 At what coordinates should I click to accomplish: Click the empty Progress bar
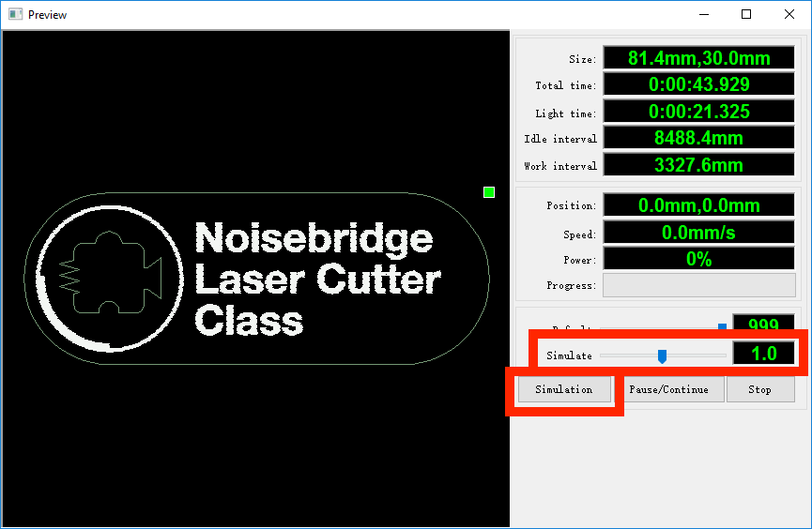[698, 285]
